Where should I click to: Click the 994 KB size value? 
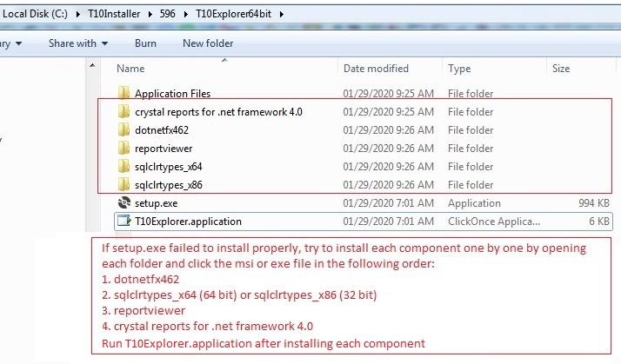(x=594, y=203)
